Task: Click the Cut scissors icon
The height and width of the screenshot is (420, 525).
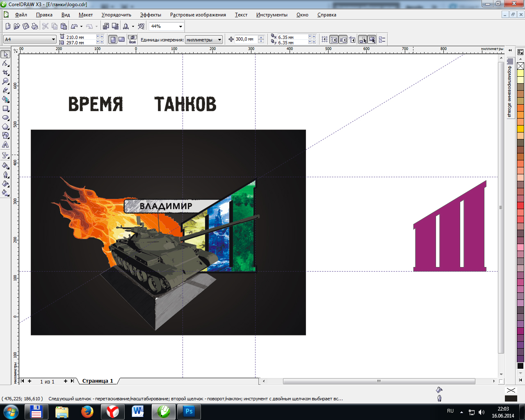Action: [x=45, y=26]
